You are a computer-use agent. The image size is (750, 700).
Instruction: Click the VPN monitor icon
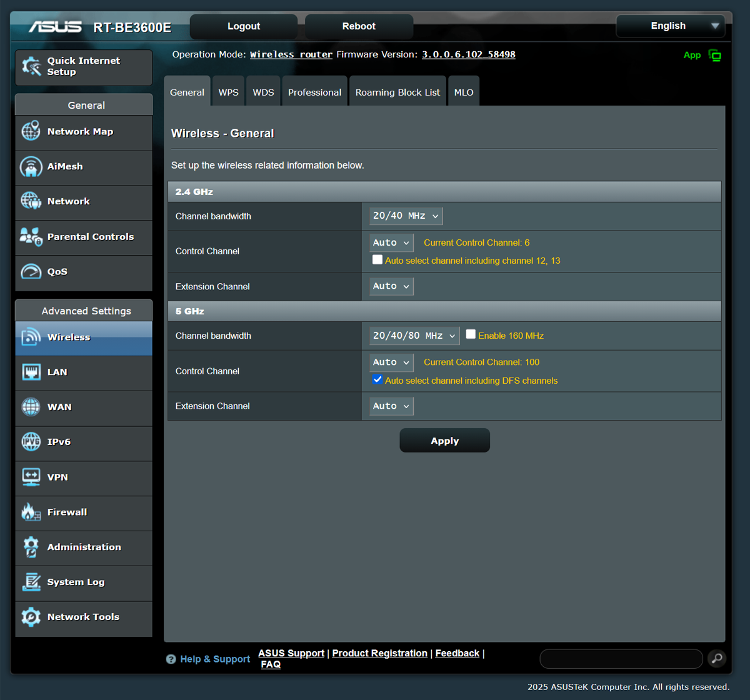[x=31, y=477]
